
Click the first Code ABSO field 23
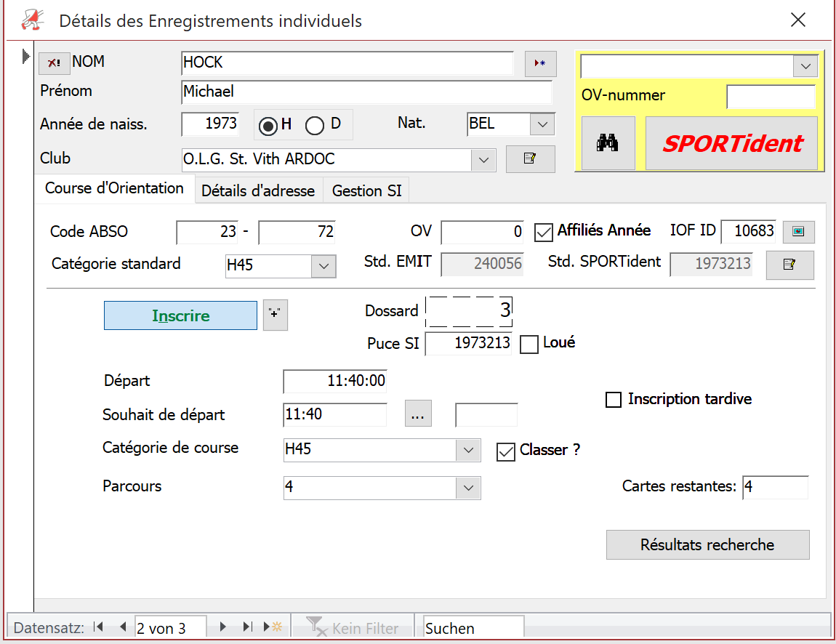(x=207, y=232)
